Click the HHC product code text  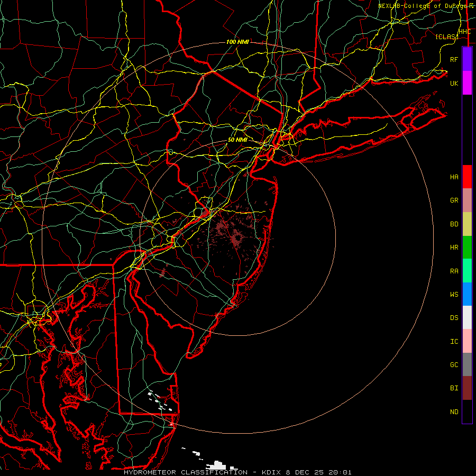point(464,32)
